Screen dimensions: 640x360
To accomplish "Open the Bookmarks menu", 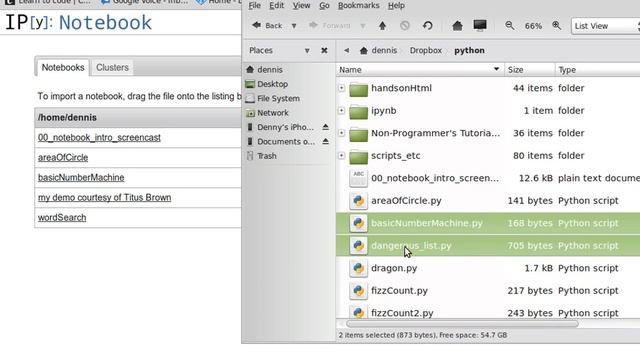I will click(358, 5).
